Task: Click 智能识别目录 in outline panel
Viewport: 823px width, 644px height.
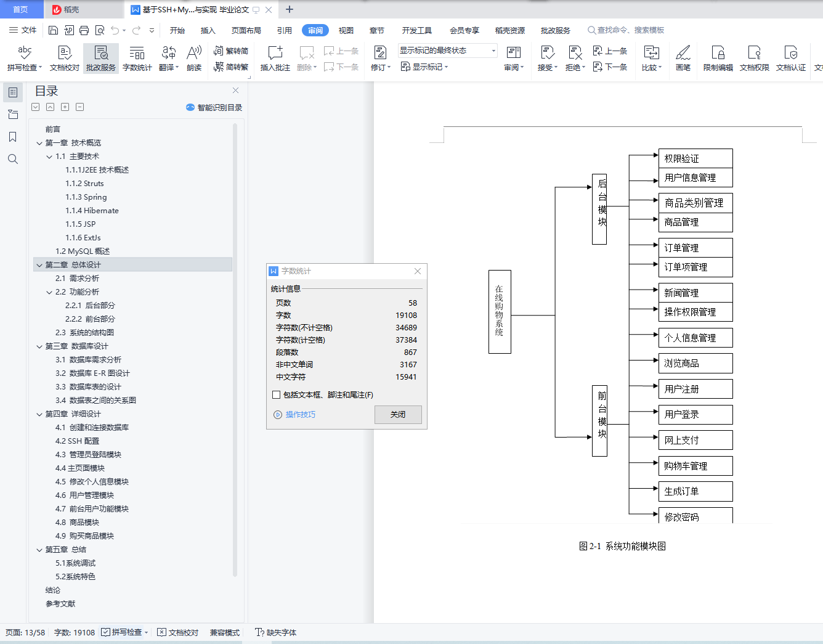Action: [x=214, y=107]
